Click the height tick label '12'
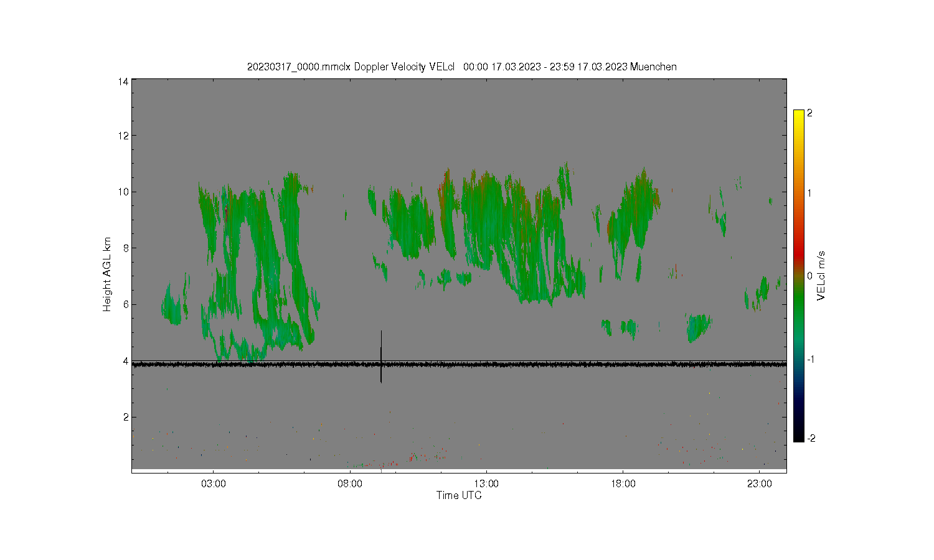This screenshot has height=560, width=934. coord(123,136)
